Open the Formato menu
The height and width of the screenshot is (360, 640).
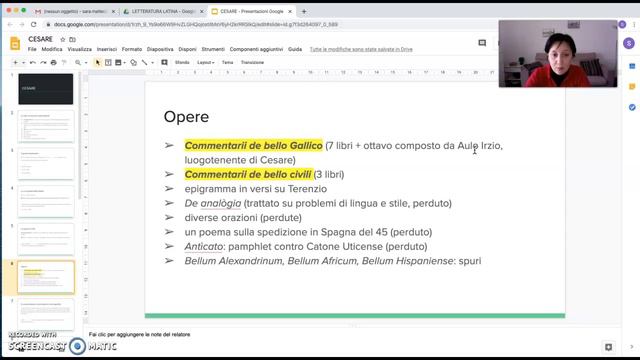coord(132,49)
